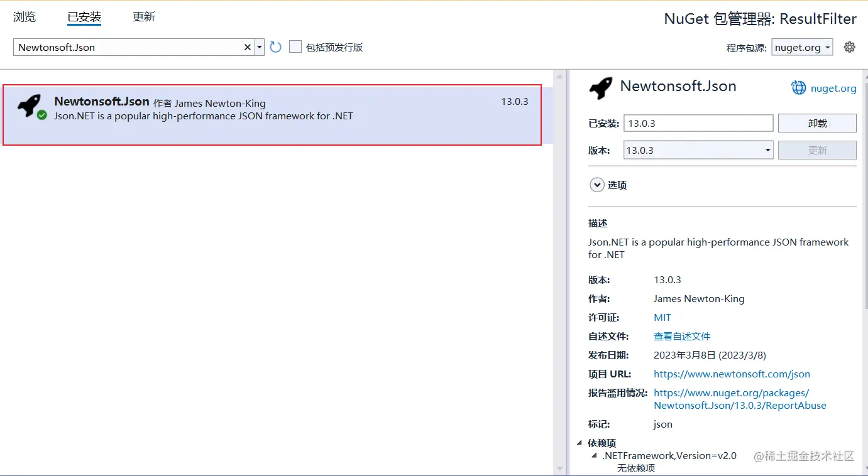The image size is (868, 476).
Task: Open the 版本 13.0.3 version dropdown
Action: 698,150
